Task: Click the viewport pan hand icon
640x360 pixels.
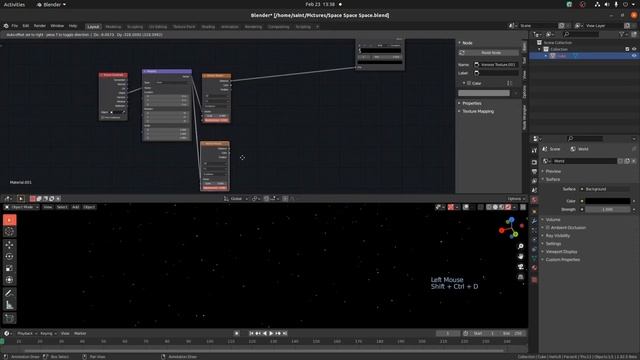Action: [520, 256]
